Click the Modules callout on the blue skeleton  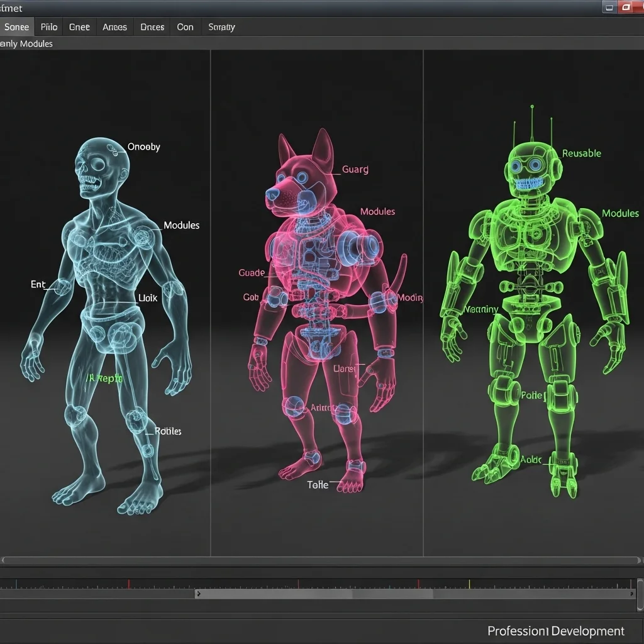click(x=181, y=225)
